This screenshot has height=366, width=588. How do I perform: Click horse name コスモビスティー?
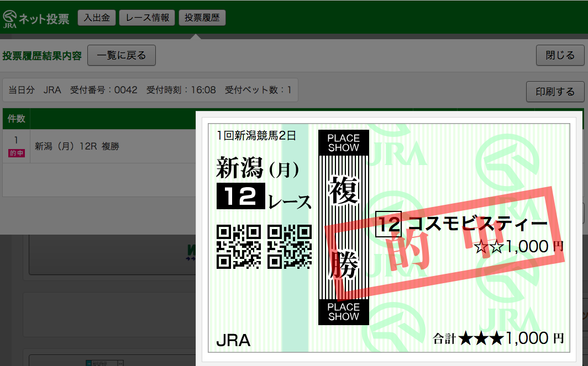(x=478, y=224)
